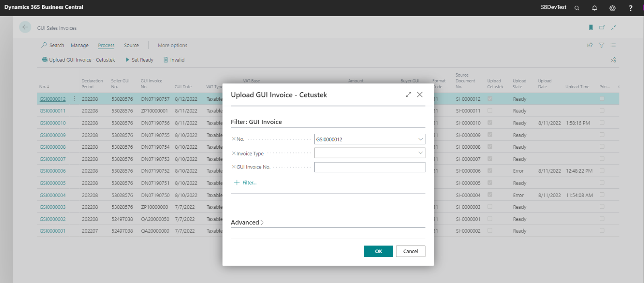Toggle Upload Cetustek checkbox for SI-0000003
Image resolution: width=644 pixels, height=283 pixels.
pos(490,206)
